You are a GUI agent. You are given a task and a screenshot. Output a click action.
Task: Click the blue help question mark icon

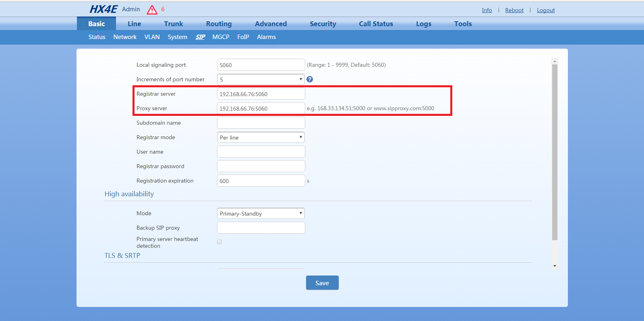[310, 79]
